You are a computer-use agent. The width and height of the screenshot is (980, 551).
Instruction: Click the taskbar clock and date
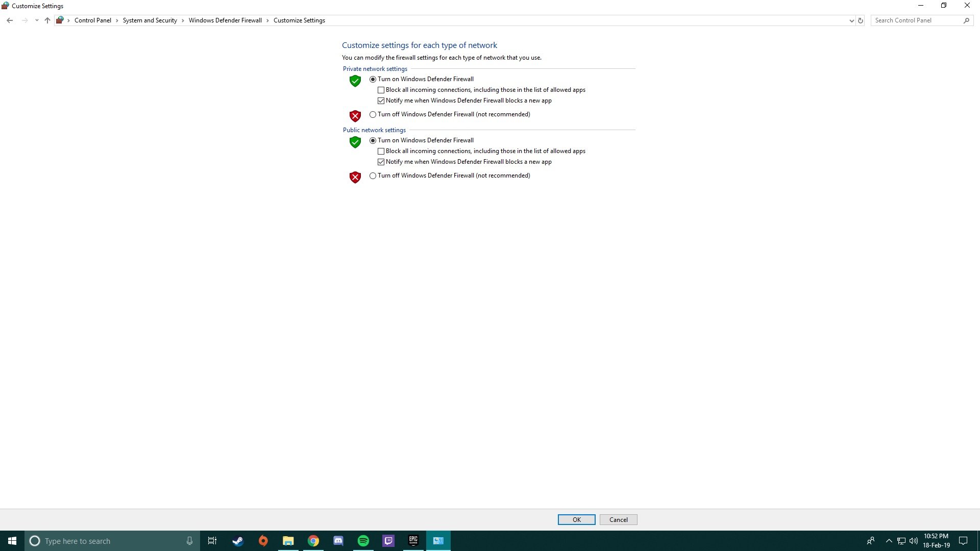[936, 541]
